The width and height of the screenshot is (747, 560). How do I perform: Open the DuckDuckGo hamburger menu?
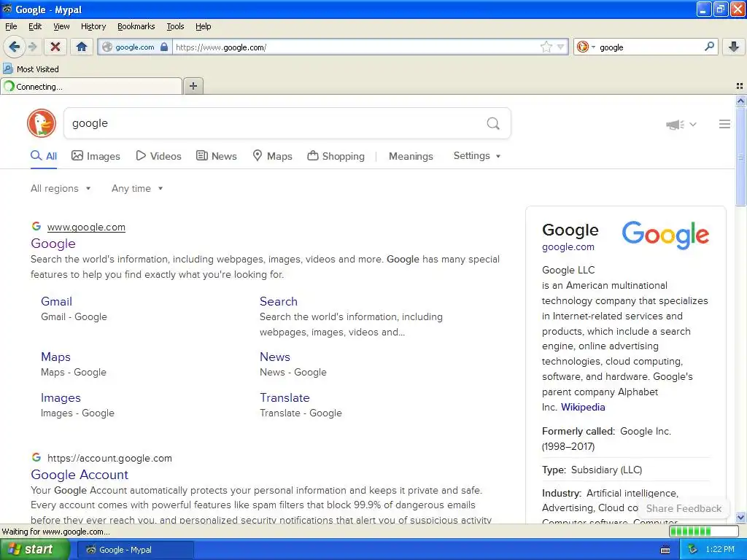tap(724, 124)
